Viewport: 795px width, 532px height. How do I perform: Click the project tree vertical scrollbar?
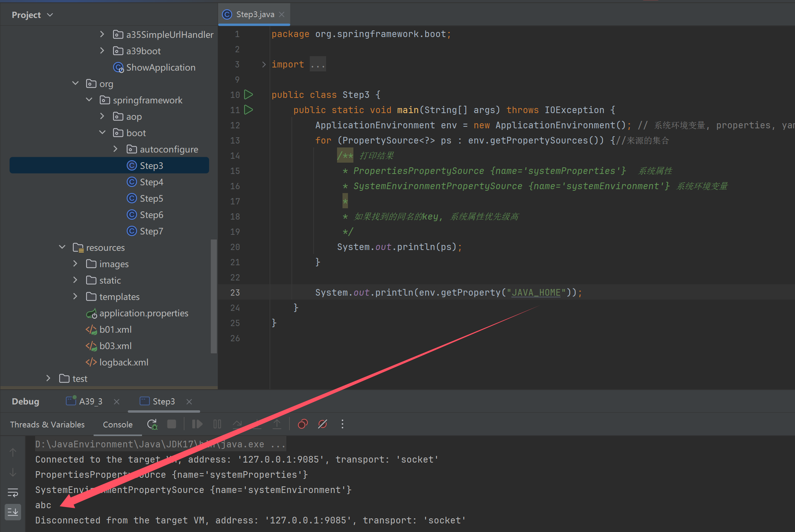tap(213, 296)
